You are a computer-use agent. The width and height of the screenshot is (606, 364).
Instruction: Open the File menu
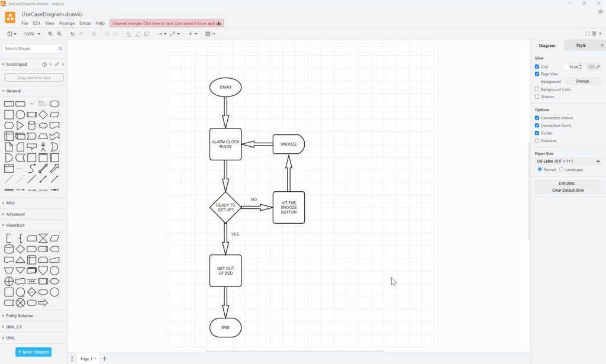(x=25, y=23)
